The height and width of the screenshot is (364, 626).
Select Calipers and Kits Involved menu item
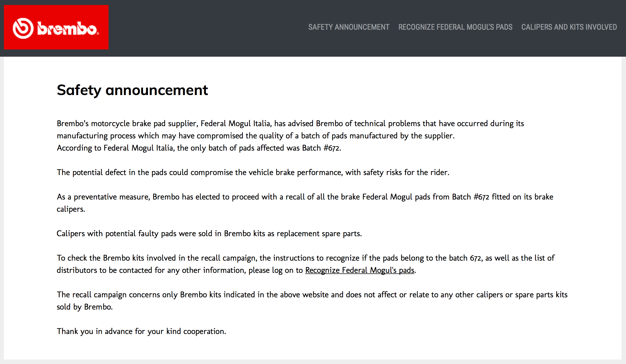pyautogui.click(x=569, y=27)
